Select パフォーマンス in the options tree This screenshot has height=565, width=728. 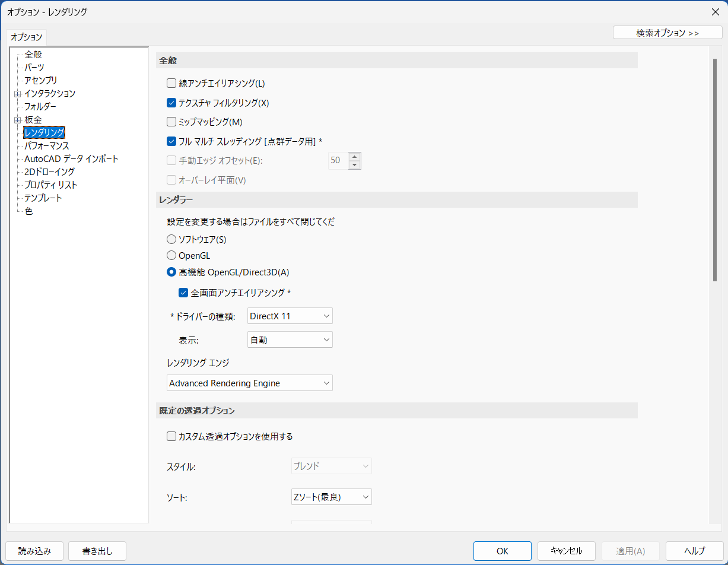coord(47,145)
